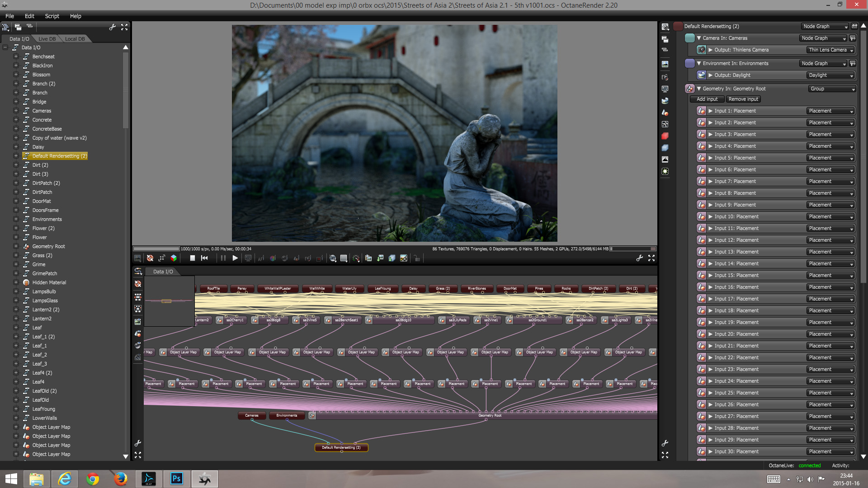Click the stop render button
The width and height of the screenshot is (868, 488).
192,258
